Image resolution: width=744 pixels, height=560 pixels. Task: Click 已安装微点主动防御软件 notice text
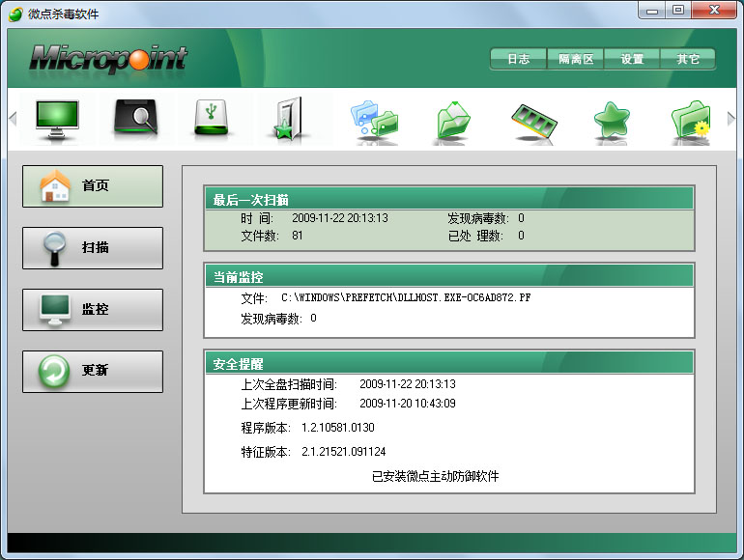(x=435, y=476)
